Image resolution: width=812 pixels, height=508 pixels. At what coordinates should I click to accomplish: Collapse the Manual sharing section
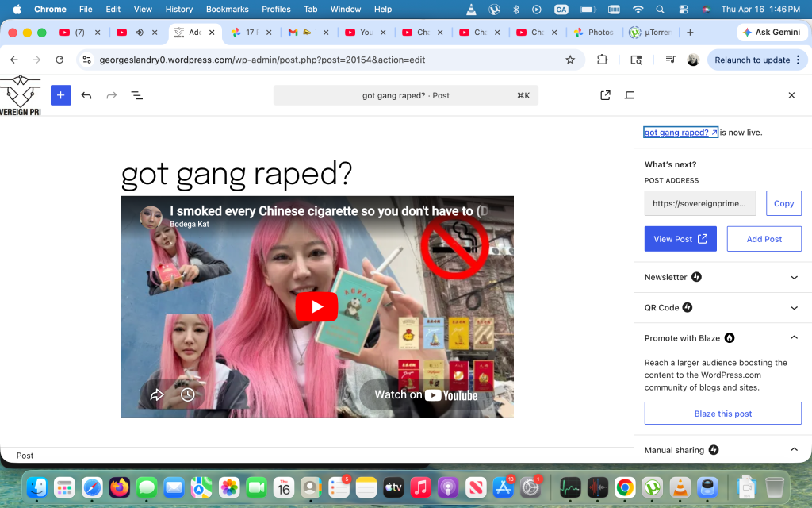tap(794, 450)
